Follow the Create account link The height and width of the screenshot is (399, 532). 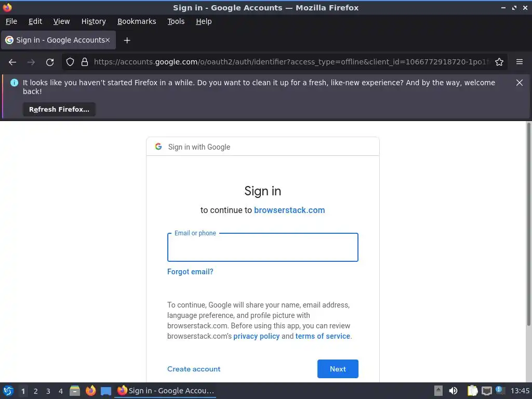(x=194, y=369)
